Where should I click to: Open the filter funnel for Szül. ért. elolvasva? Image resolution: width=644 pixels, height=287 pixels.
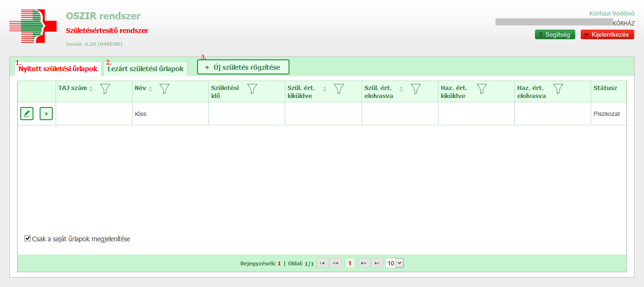click(x=415, y=89)
